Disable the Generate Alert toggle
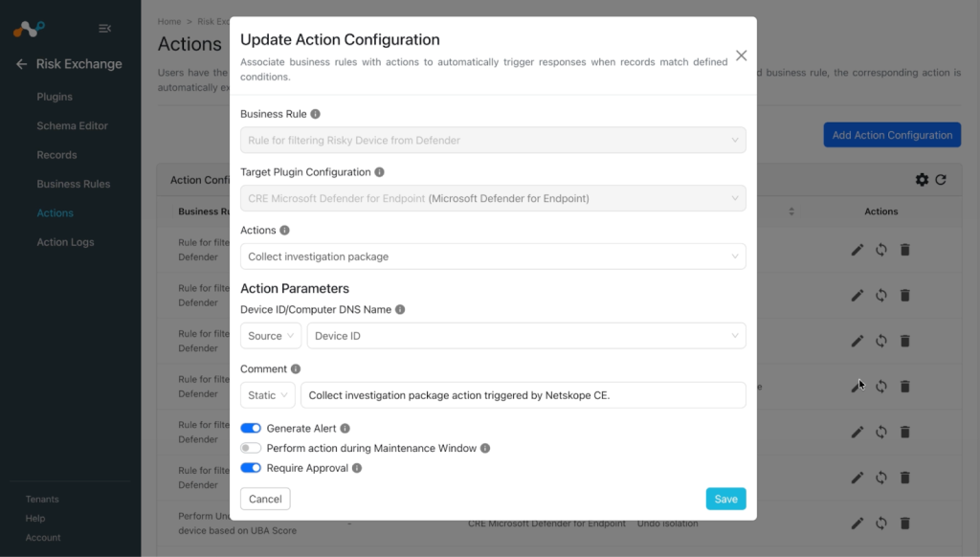The width and height of the screenshot is (980, 557). pos(251,428)
